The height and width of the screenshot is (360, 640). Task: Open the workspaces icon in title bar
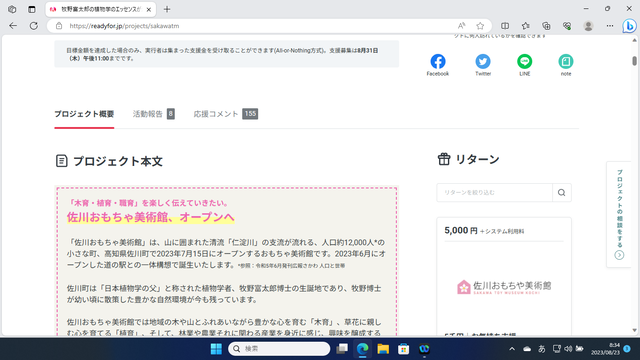[x=12, y=9]
